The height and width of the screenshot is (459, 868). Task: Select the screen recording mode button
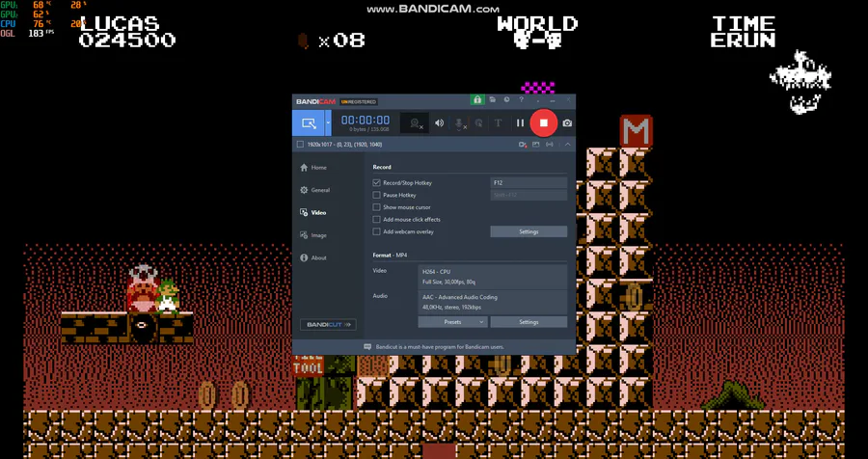(309, 122)
